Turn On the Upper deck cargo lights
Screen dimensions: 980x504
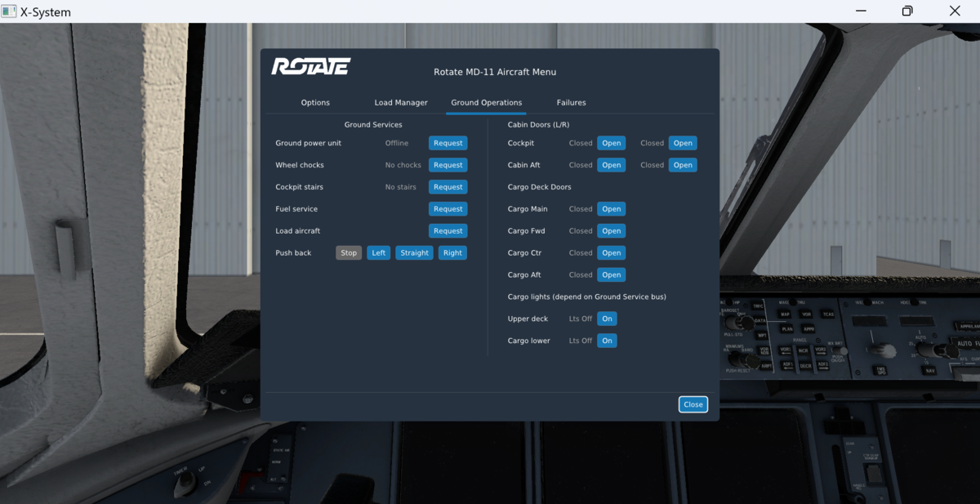[607, 319]
